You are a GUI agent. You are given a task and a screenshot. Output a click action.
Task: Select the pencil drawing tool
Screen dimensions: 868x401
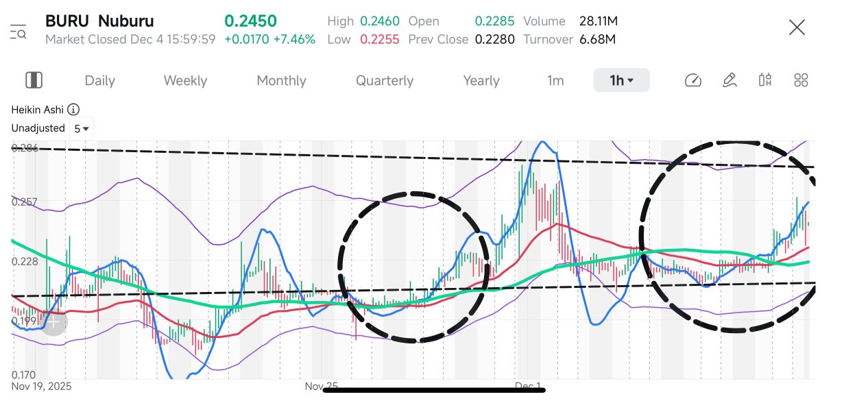point(730,80)
